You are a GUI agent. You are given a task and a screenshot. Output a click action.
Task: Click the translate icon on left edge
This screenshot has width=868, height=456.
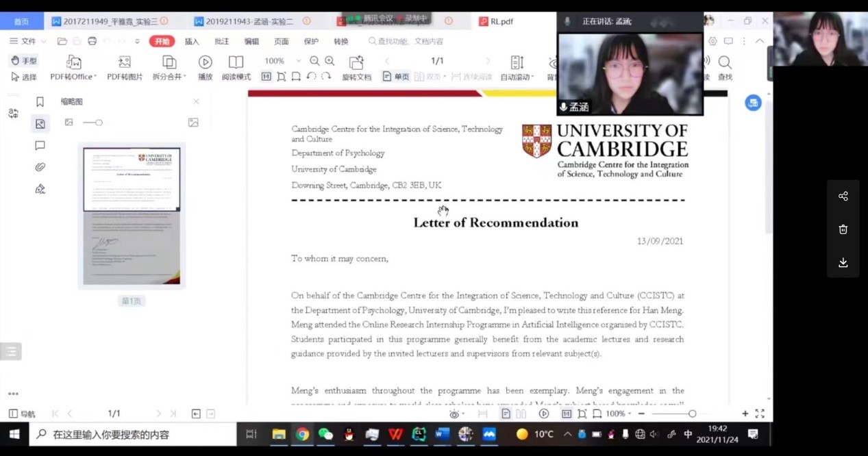tap(13, 114)
